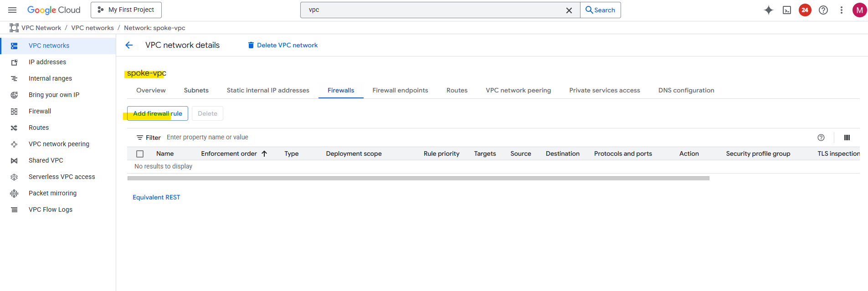This screenshot has height=291, width=868.
Task: Open column display options icon
Action: pyautogui.click(x=847, y=138)
